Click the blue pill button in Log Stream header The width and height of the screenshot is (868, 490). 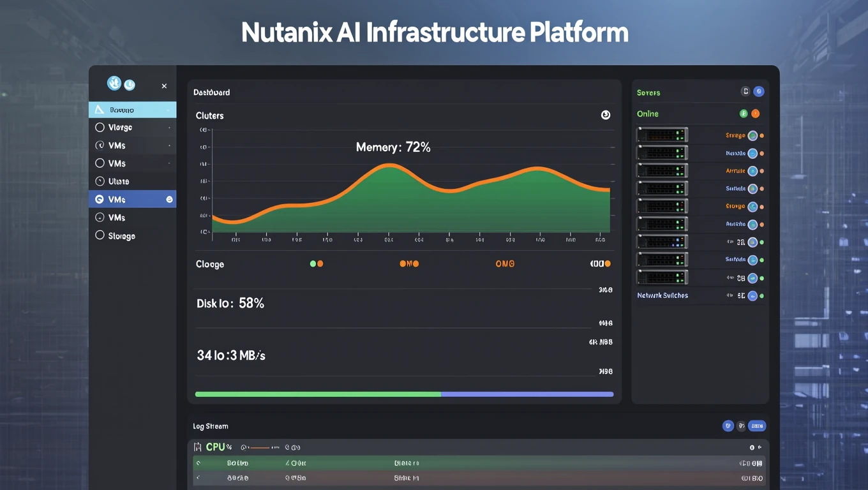point(757,426)
